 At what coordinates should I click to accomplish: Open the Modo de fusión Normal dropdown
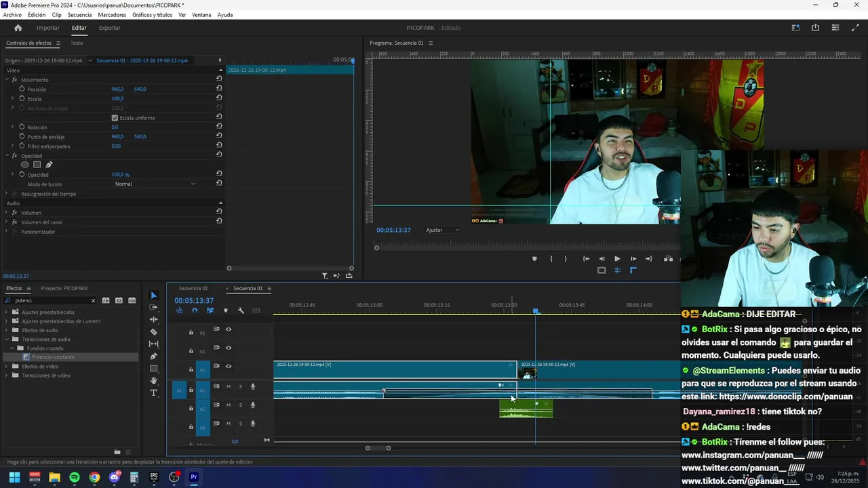pyautogui.click(x=155, y=184)
